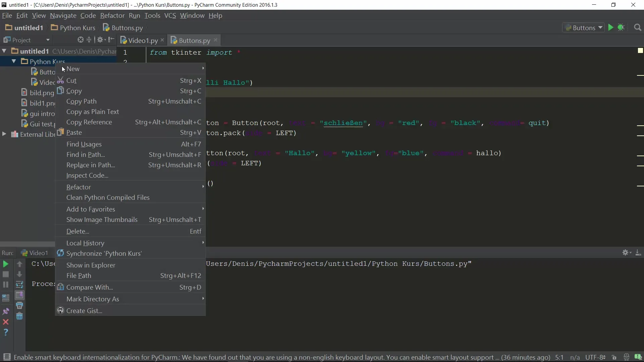Select Paste in the context menu
Screen dimensions: 644x362
click(130, 132)
